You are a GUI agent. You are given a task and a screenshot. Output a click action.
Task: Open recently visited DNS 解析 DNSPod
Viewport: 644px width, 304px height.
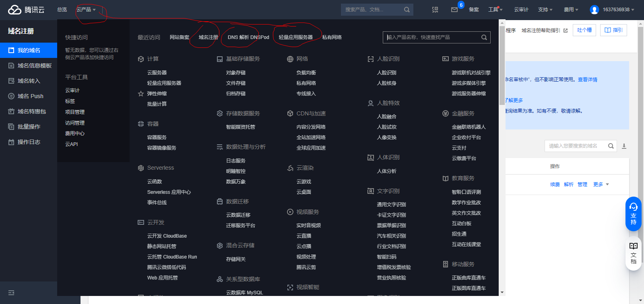point(248,37)
